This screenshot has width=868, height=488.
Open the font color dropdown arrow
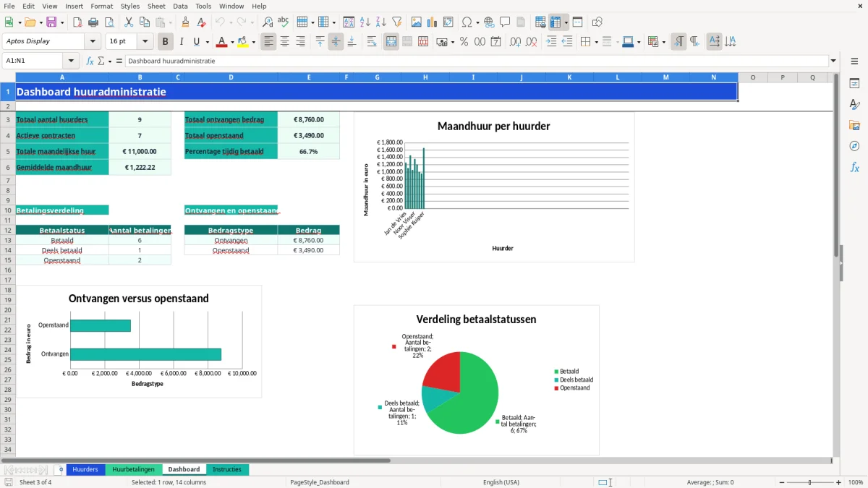tap(231, 42)
